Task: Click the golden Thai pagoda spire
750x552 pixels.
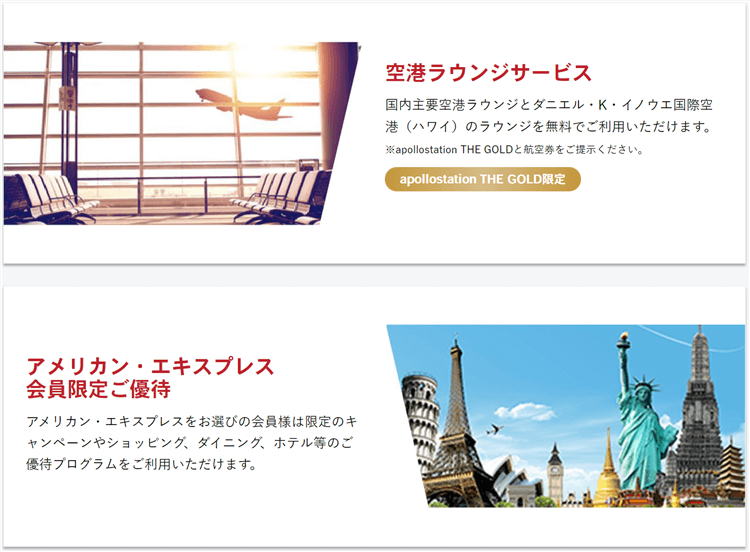Action: (607, 469)
